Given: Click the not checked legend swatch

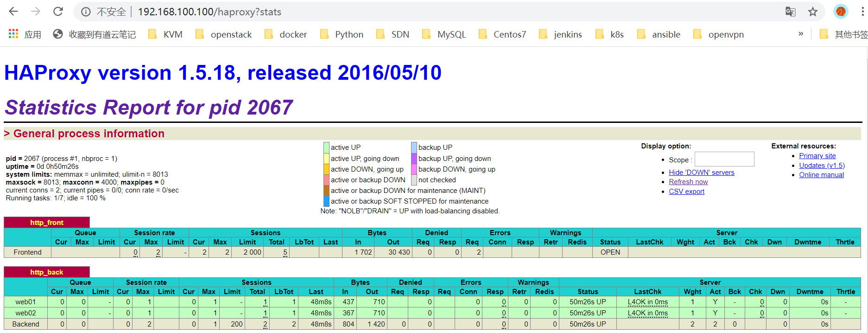Looking at the screenshot, I should 414,180.
